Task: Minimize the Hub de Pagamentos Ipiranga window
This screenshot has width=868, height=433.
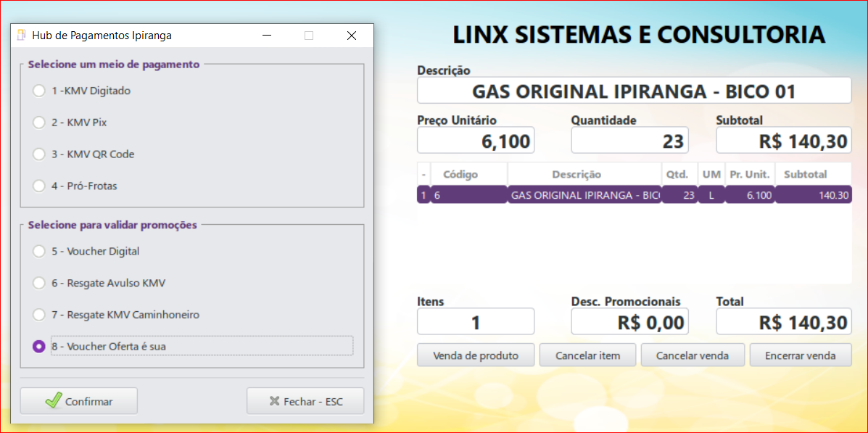Action: tap(268, 36)
